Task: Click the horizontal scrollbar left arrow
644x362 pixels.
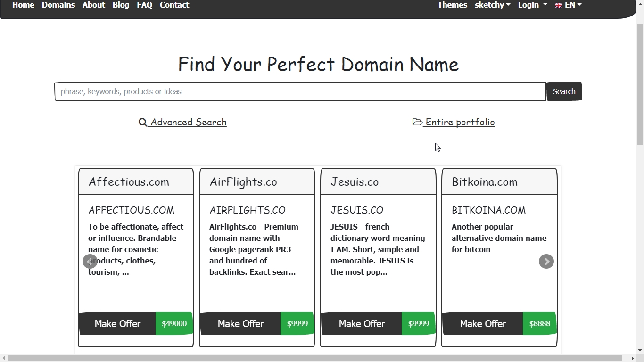Action: point(4,359)
